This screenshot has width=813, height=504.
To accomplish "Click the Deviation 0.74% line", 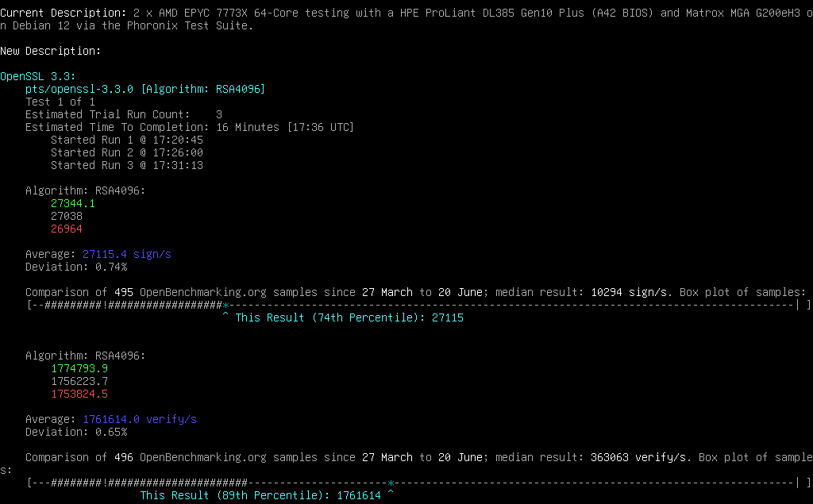I will point(76,267).
